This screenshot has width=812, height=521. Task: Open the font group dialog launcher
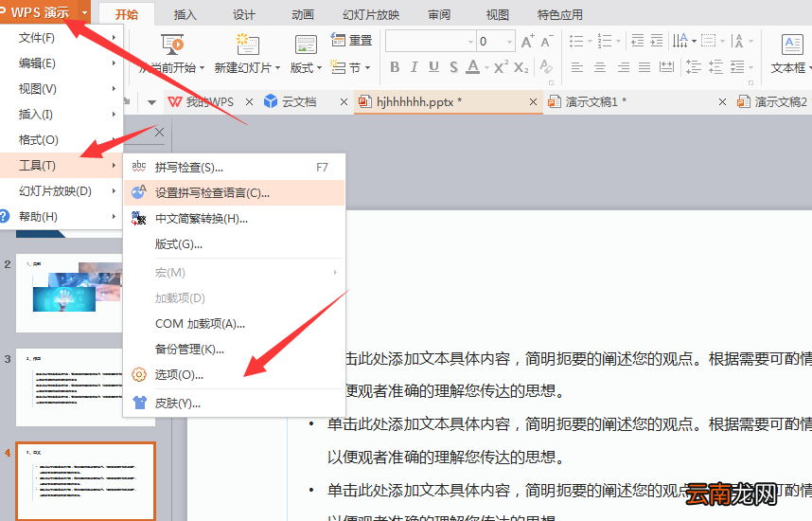click(551, 82)
